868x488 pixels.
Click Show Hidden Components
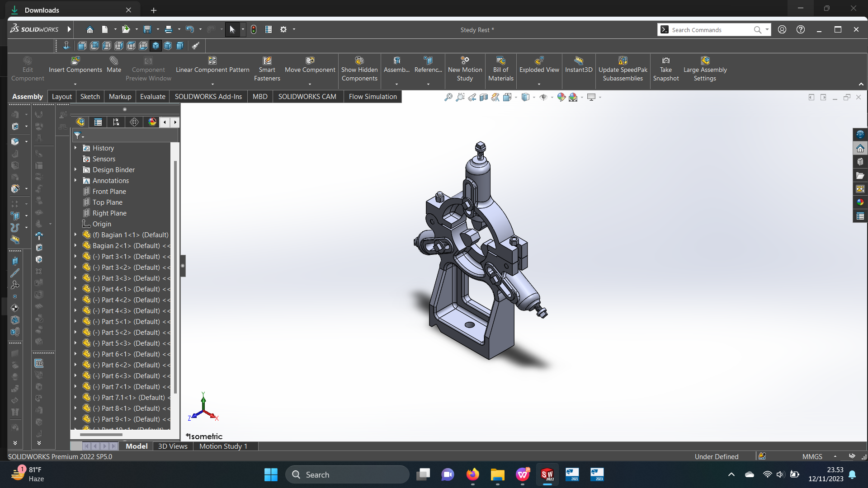click(359, 69)
